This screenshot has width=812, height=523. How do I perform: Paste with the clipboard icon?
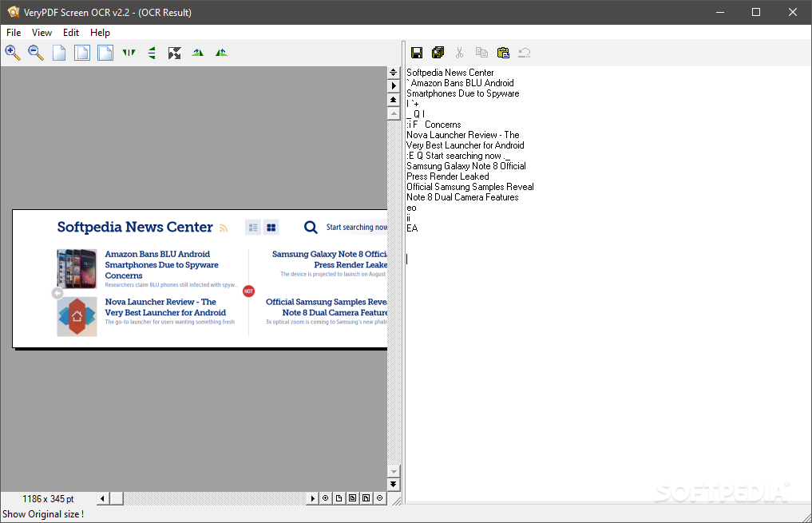point(503,53)
